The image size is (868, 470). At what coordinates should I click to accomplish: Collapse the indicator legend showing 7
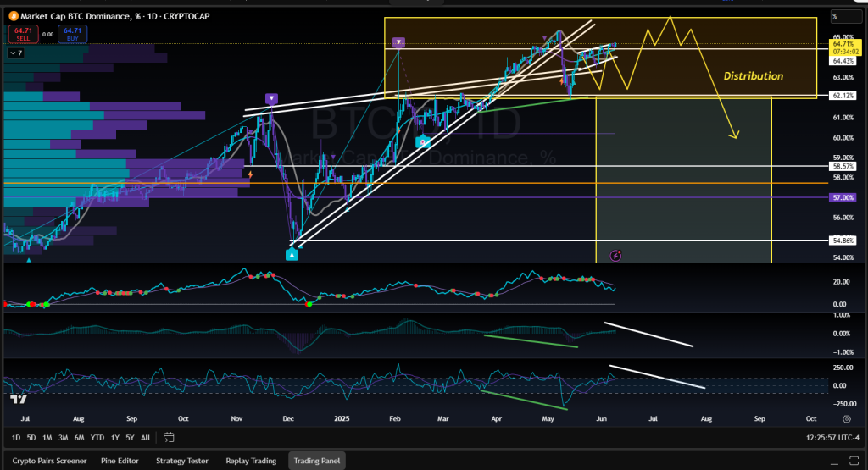15,53
